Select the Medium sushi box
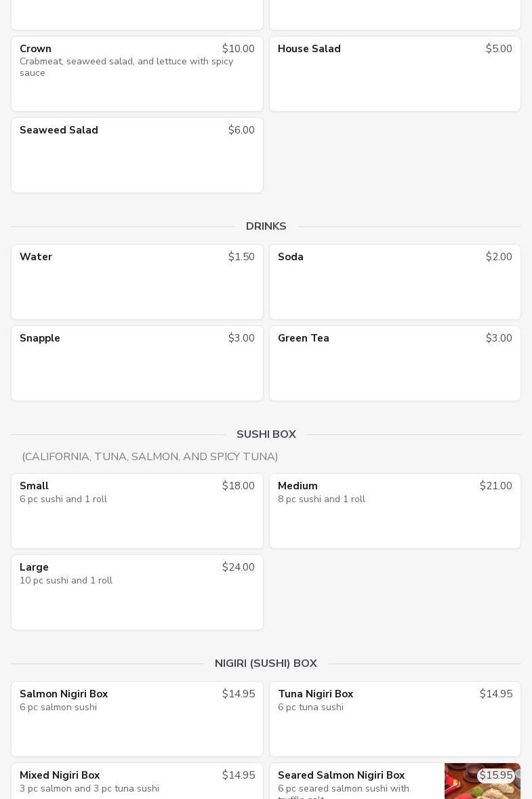 coord(394,511)
